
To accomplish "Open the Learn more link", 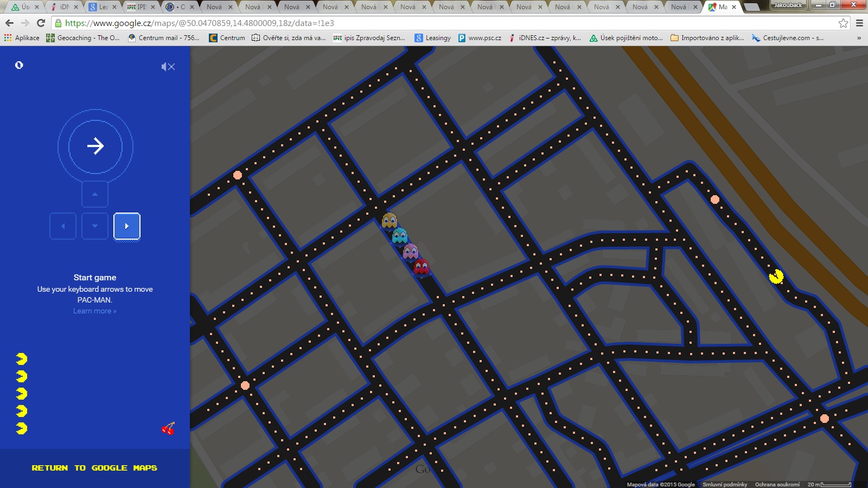I will pyautogui.click(x=95, y=311).
